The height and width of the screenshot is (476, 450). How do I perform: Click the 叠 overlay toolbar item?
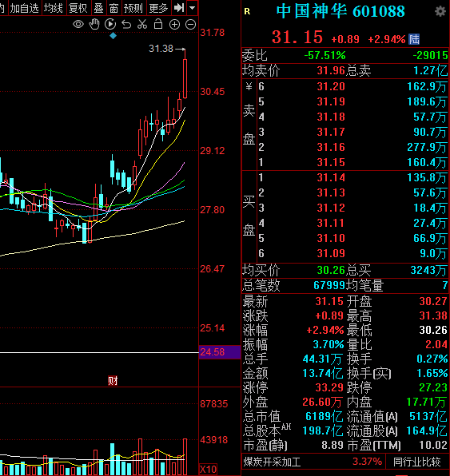coord(98,8)
